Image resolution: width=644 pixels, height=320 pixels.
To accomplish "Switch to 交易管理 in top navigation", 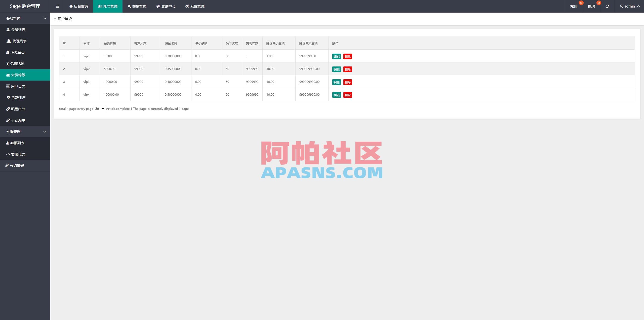I will coord(137,6).
